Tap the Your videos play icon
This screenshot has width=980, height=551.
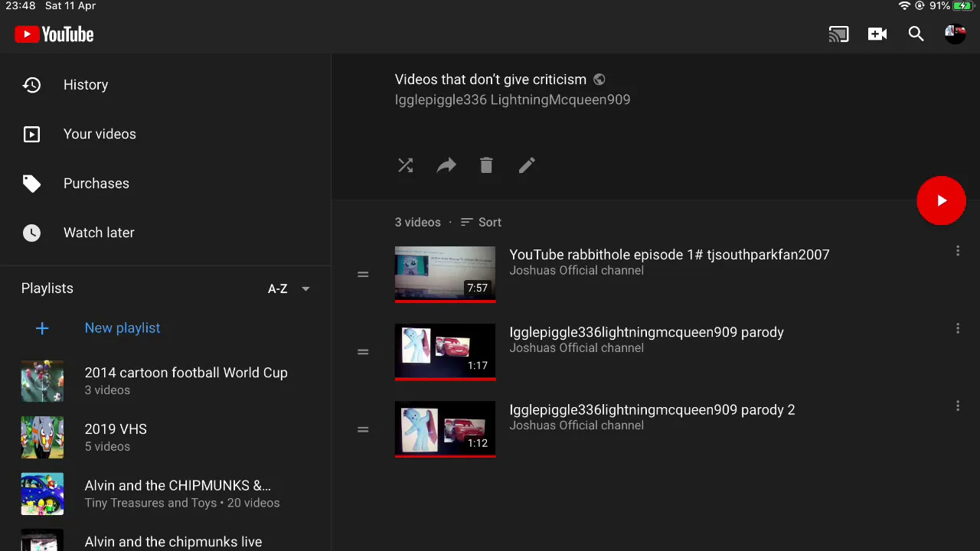tap(31, 135)
